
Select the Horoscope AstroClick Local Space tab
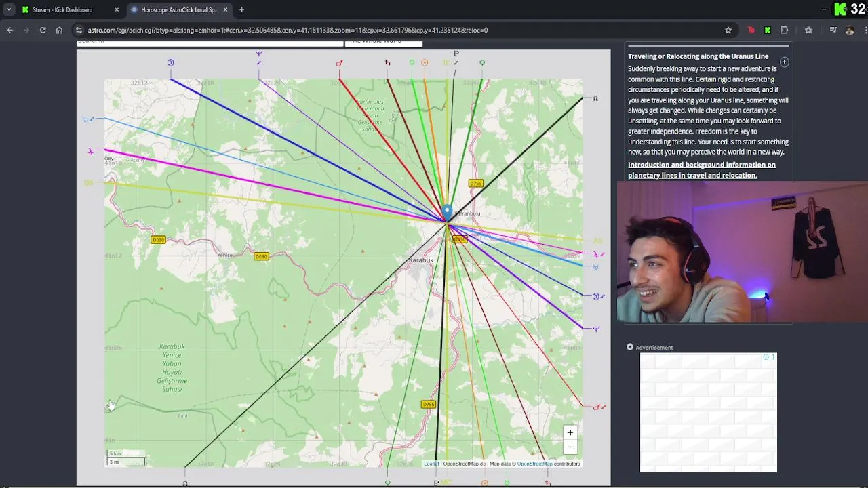(178, 9)
